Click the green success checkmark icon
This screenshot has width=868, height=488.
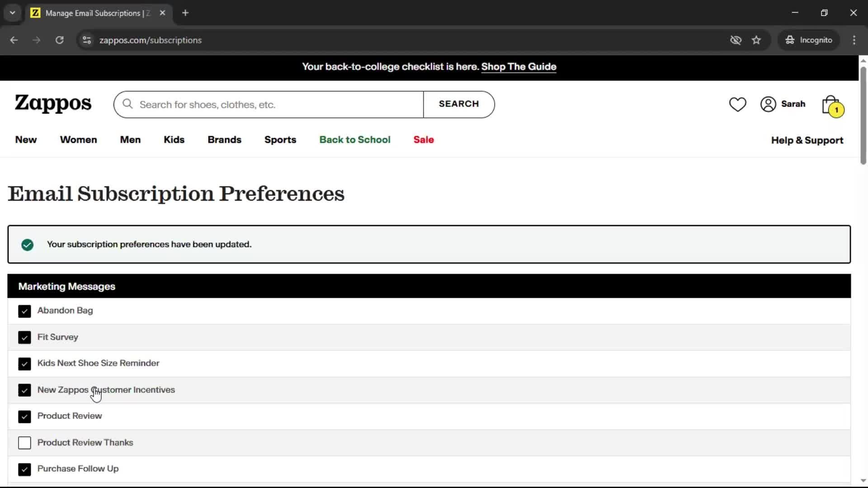coord(27,245)
